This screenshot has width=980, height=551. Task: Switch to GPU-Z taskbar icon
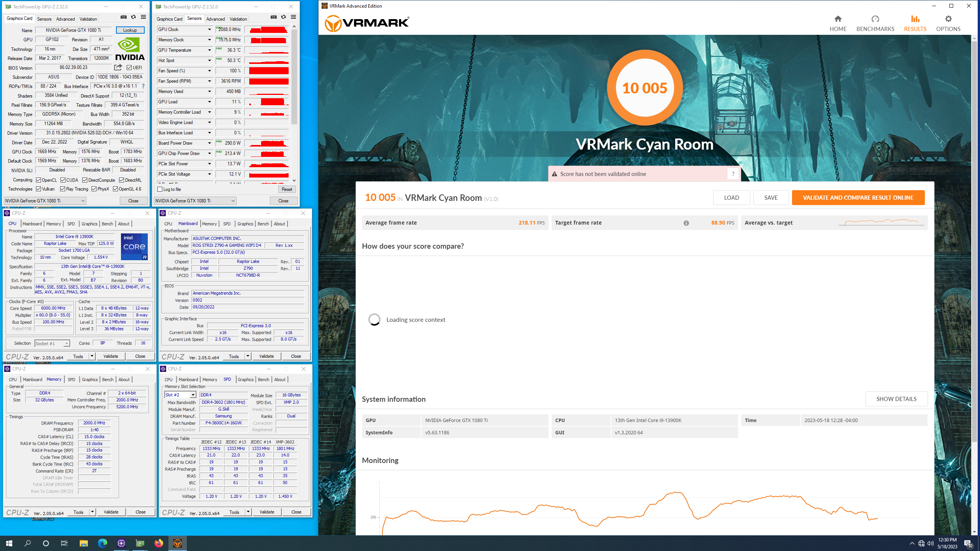click(x=140, y=543)
